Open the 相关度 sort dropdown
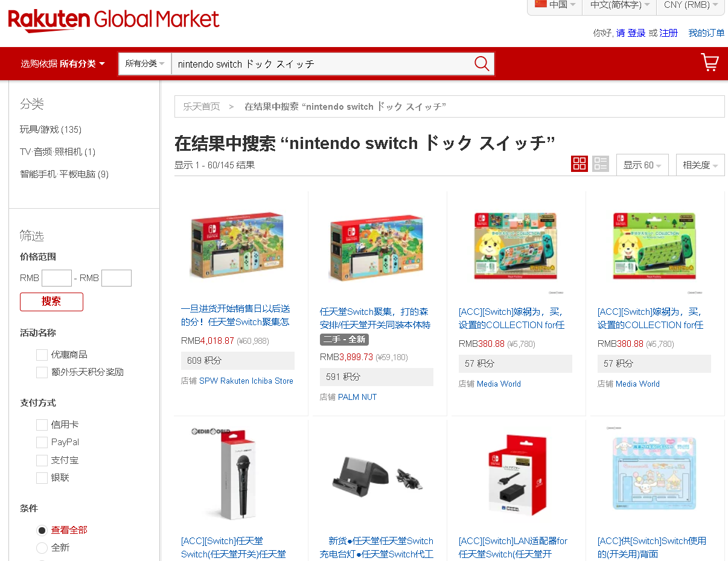Image resolution: width=728 pixels, height=561 pixels. tap(700, 165)
